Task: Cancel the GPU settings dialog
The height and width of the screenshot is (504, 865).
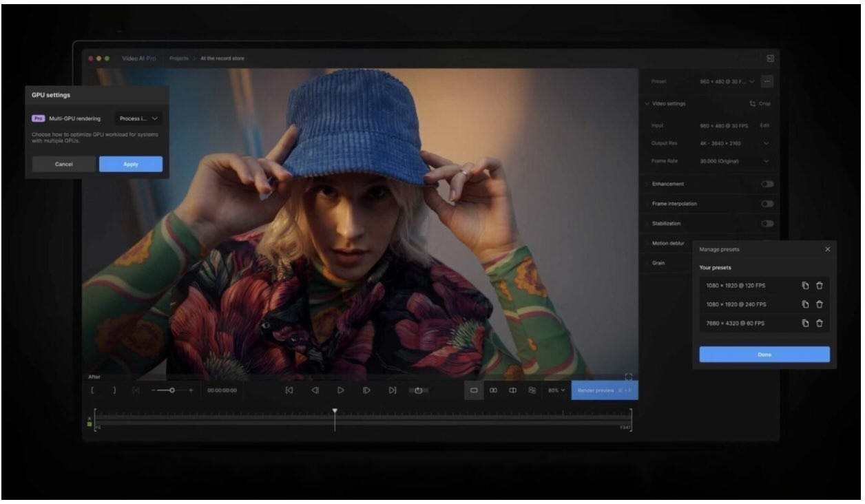Action: [x=63, y=165]
